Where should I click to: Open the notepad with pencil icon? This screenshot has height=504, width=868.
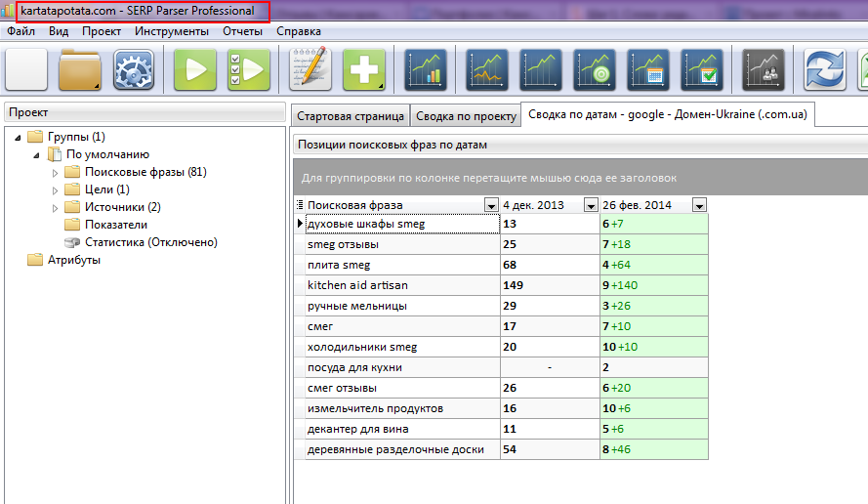coord(310,69)
